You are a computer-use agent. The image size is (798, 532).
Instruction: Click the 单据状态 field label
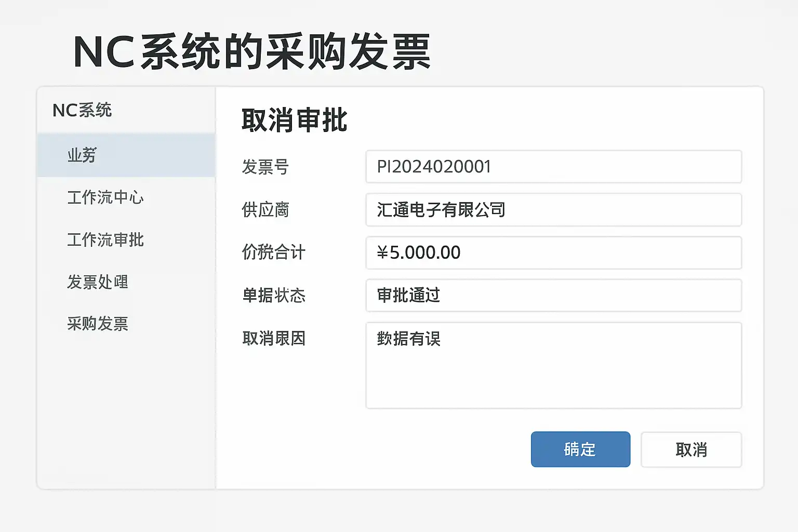274,295
